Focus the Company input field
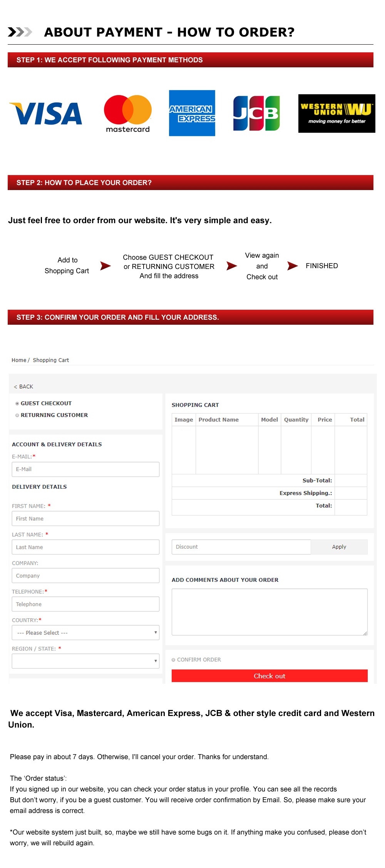This screenshot has width=385, height=868. pyautogui.click(x=85, y=576)
